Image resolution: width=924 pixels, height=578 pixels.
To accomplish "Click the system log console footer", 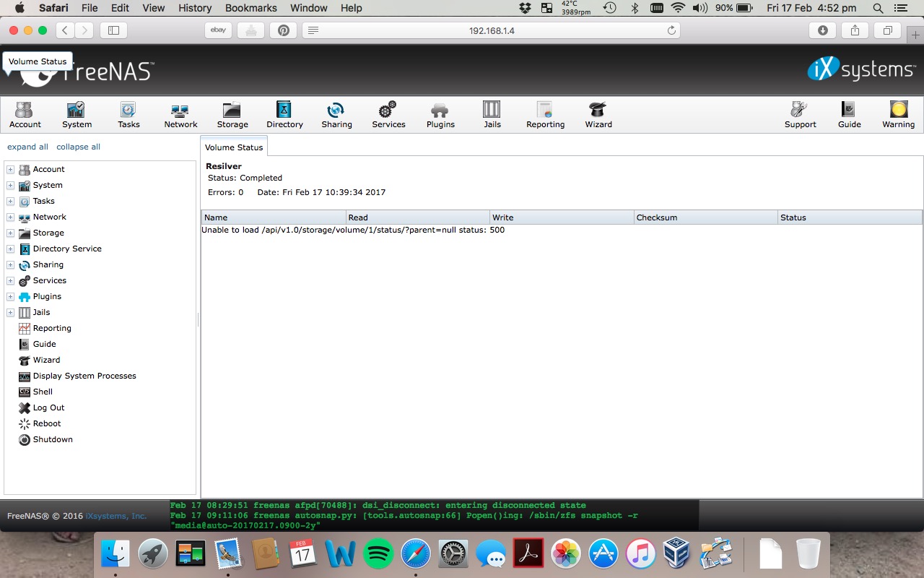I will point(435,516).
